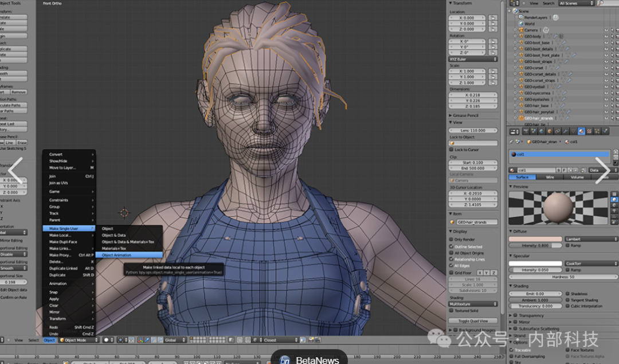
Task: Choose Object & Data submenu entry
Action: (113, 235)
